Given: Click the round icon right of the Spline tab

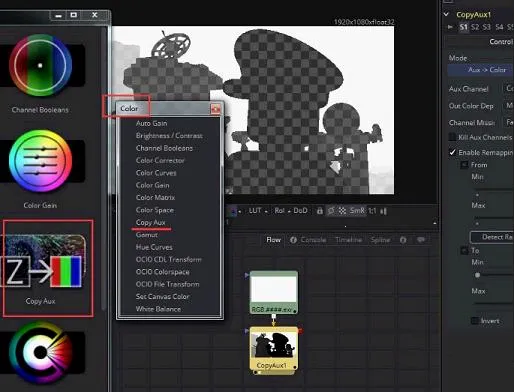Looking at the screenshot, I should coord(403,240).
